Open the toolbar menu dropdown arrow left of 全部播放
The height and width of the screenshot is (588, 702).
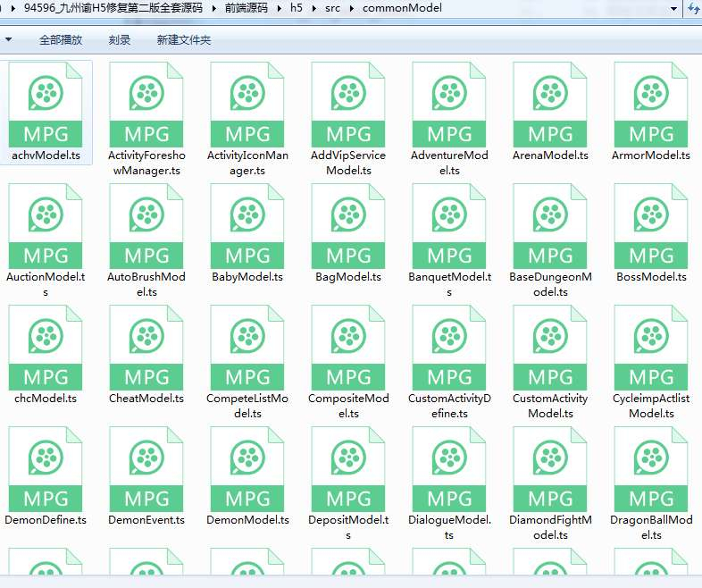(x=9, y=40)
